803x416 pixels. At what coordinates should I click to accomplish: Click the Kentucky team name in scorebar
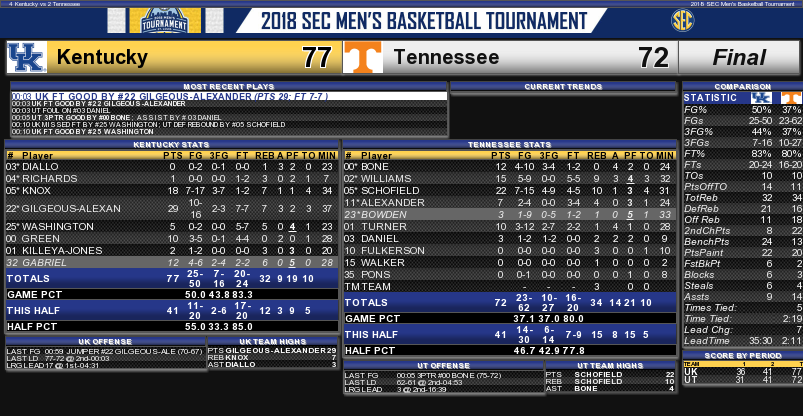[x=102, y=57]
